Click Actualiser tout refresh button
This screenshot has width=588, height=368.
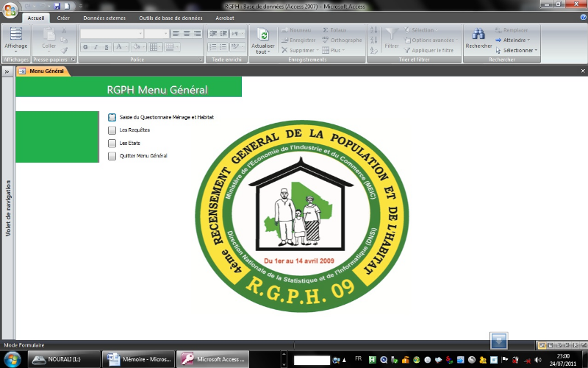263,40
